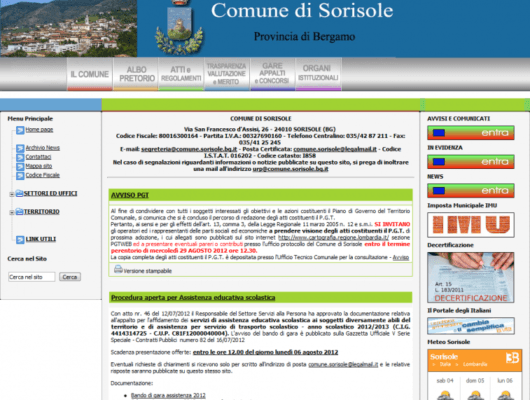The width and height of the screenshot is (530, 400).
Task: Open TRASPARENZA VALUTAZIONE e MERITO tab
Action: tap(226, 74)
